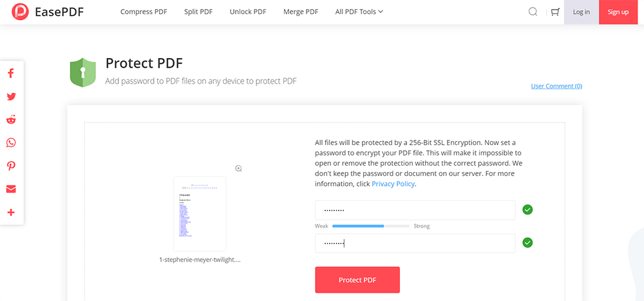Image resolution: width=644 pixels, height=301 pixels.
Task: Expand All PDF Tools dropdown
Action: [359, 12]
